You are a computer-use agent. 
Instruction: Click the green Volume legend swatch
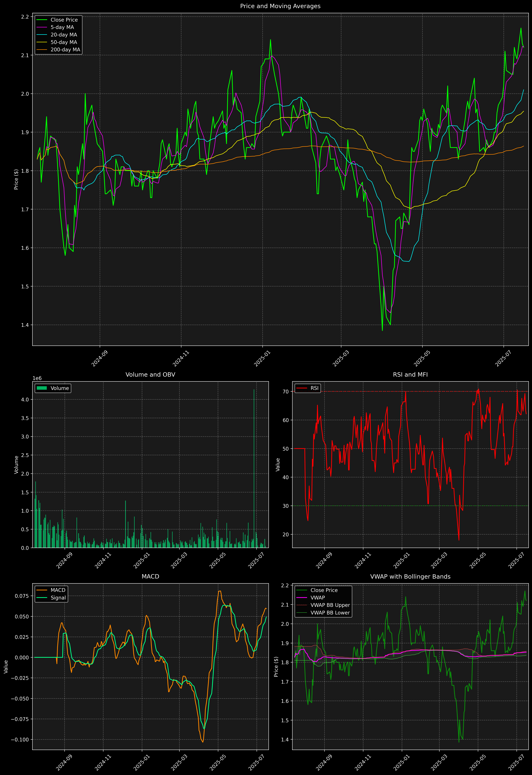(x=42, y=388)
